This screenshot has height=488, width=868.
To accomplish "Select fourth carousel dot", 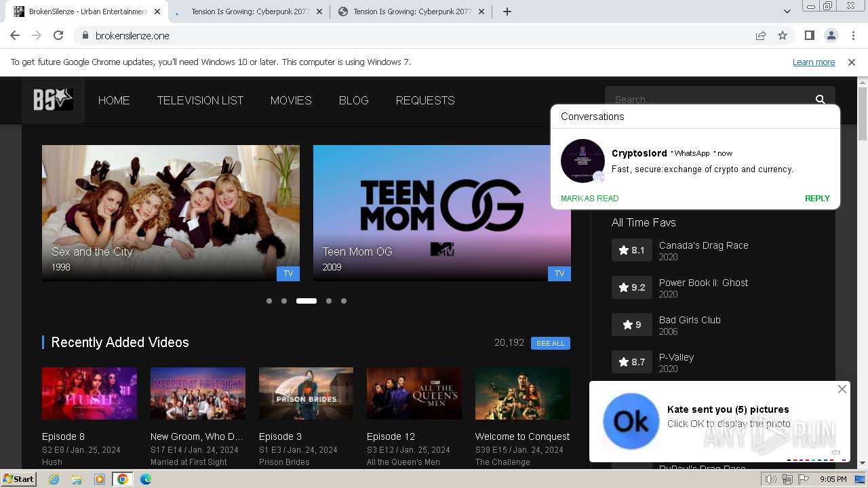I will [x=329, y=301].
